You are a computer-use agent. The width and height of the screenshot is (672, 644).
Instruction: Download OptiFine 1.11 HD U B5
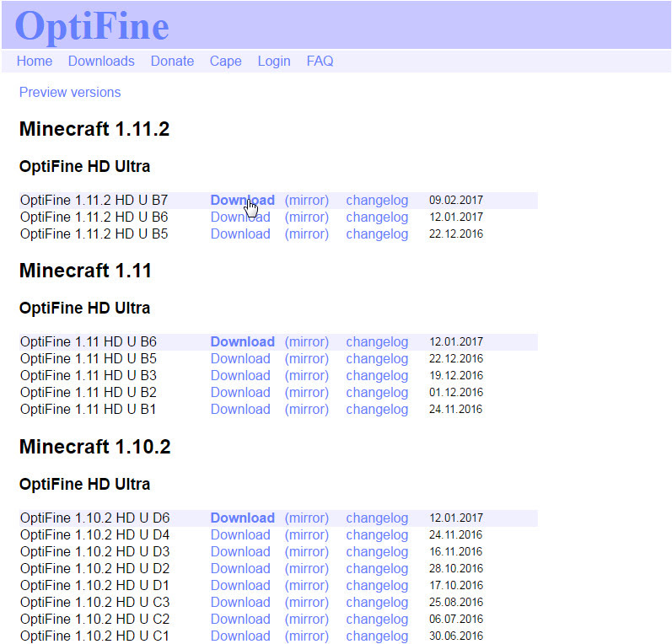click(240, 358)
